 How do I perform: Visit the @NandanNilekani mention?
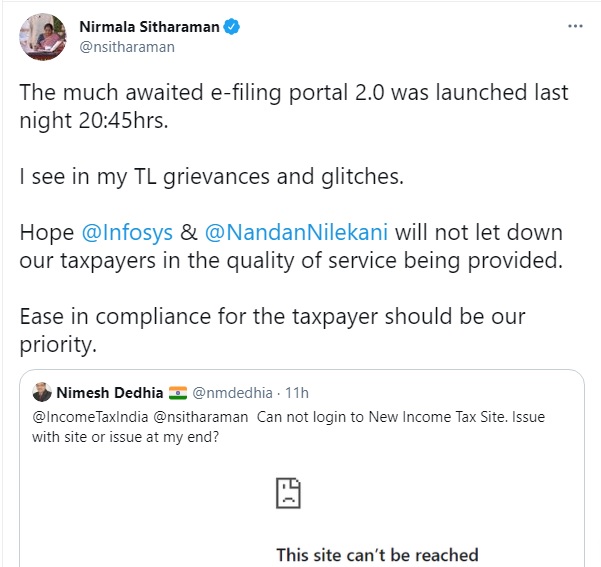tap(298, 233)
